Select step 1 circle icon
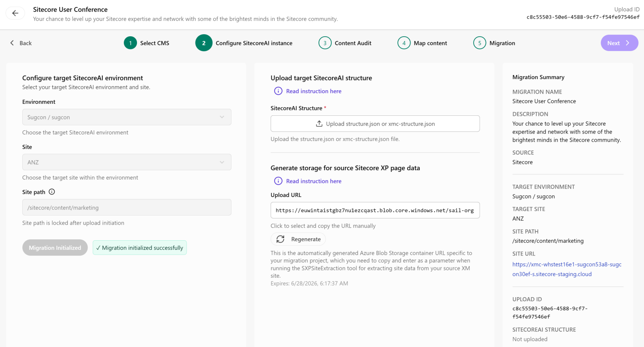The height and width of the screenshot is (347, 644). (x=130, y=43)
